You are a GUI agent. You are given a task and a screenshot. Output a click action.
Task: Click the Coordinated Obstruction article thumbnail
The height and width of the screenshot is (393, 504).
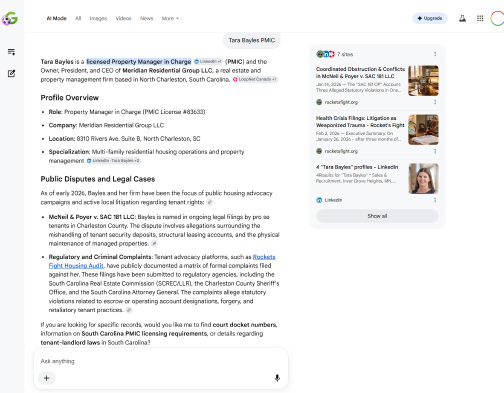pos(423,81)
